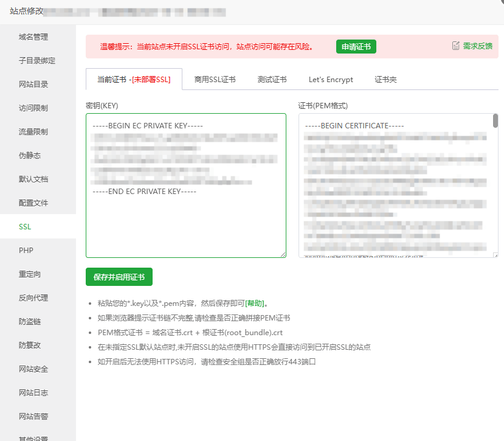Switch to 商用SSL证书 tab
Viewport: 504px width, 441px height.
[x=215, y=80]
